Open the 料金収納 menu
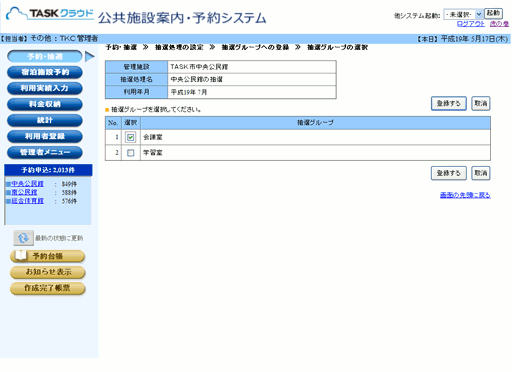The width and height of the screenshot is (512, 372). 45,104
